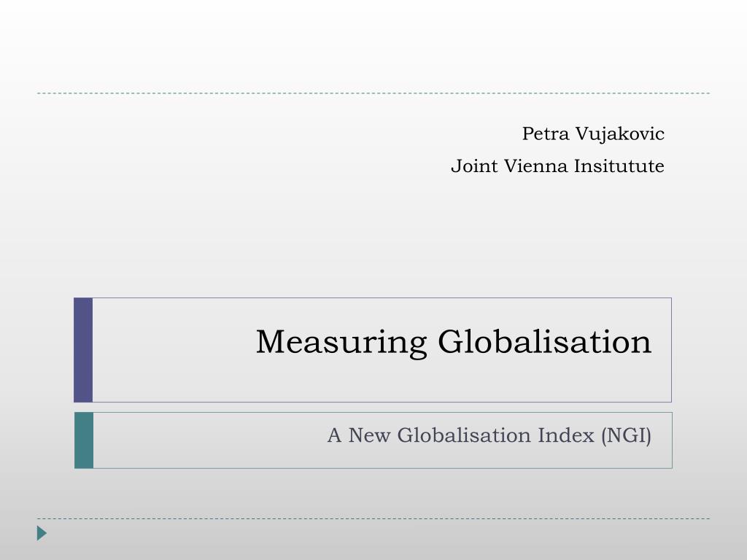Click the misspelled word 'Insitutute'
The height and width of the screenshot is (560, 747).
click(619, 166)
